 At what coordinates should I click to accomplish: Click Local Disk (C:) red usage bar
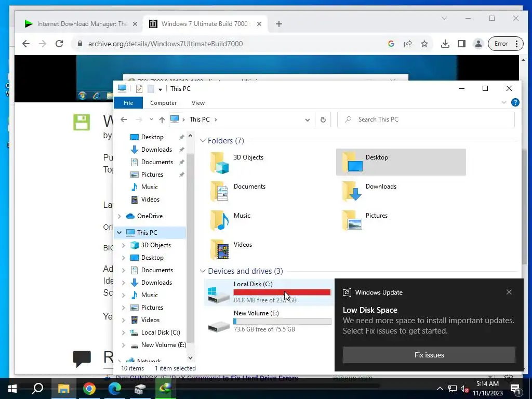pyautogui.click(x=282, y=292)
